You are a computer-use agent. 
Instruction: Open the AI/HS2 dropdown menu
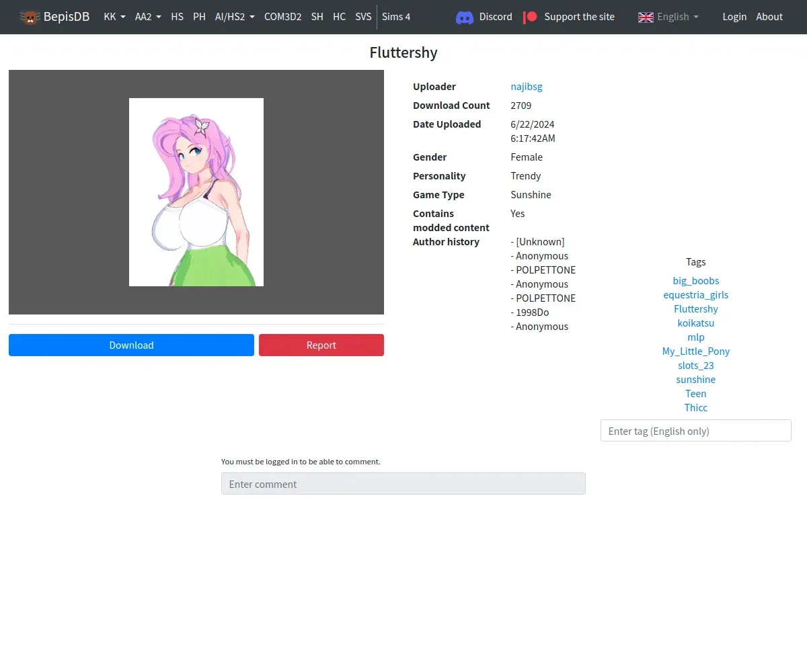click(235, 17)
